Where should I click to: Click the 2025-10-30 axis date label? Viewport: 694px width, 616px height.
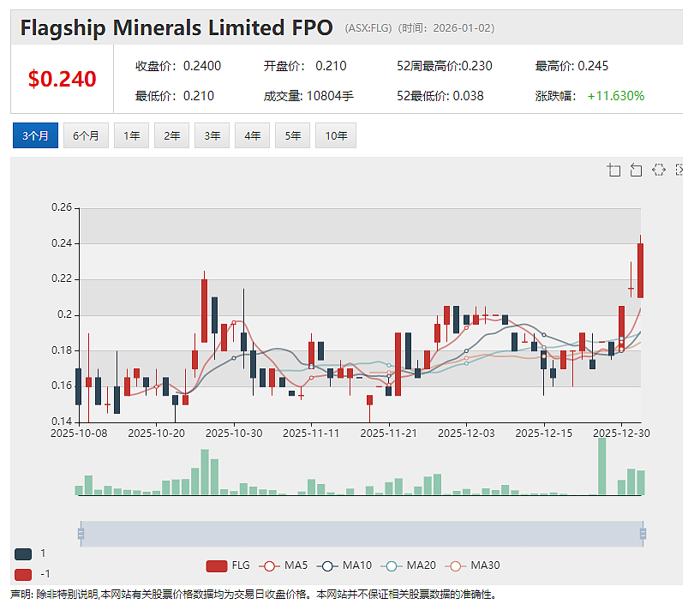coord(234,434)
